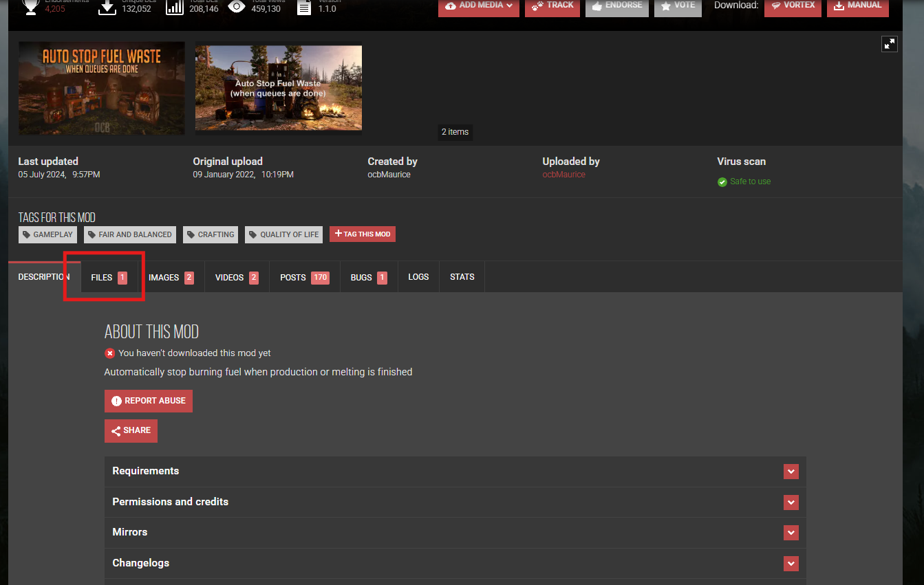Screen dimensions: 924x585
Task: Select the QUALITY OF LIFE tag
Action: pos(284,234)
